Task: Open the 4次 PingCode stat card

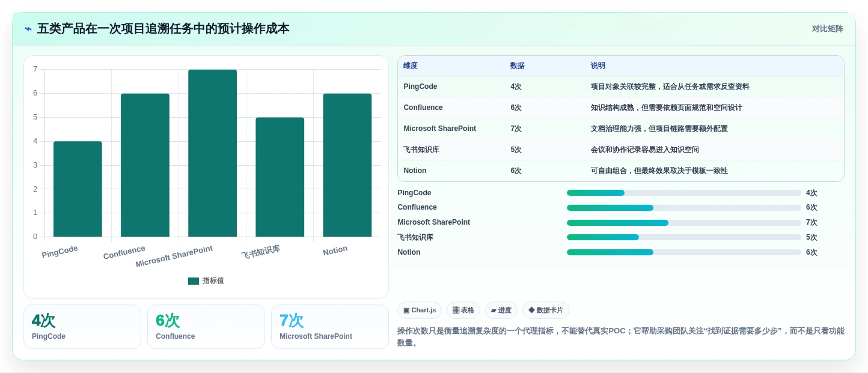Action: click(82, 327)
